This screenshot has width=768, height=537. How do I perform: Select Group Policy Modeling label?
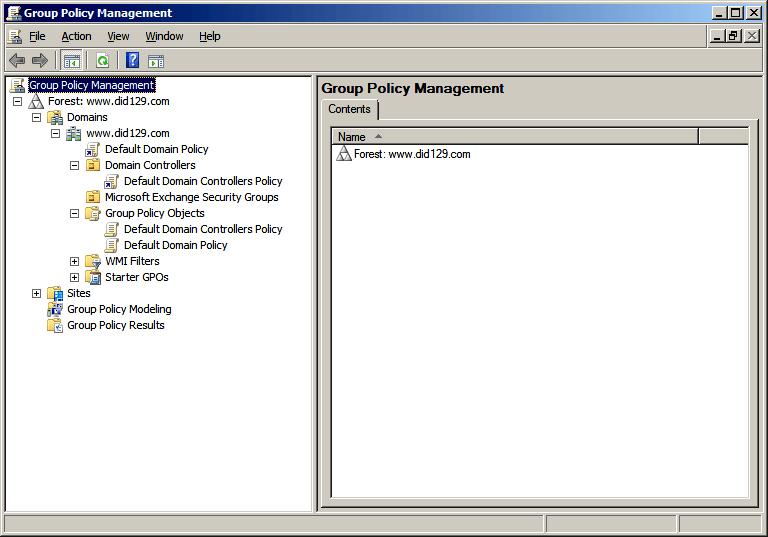(120, 310)
